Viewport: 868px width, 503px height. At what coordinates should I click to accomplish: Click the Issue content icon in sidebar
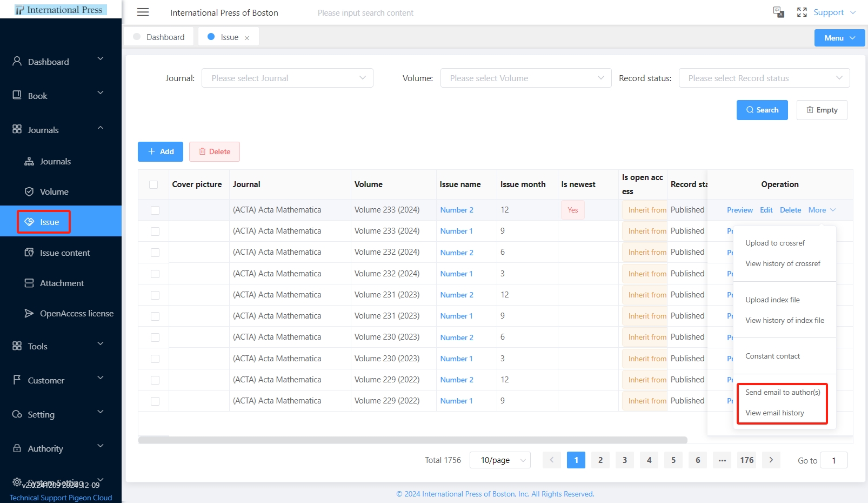click(29, 253)
